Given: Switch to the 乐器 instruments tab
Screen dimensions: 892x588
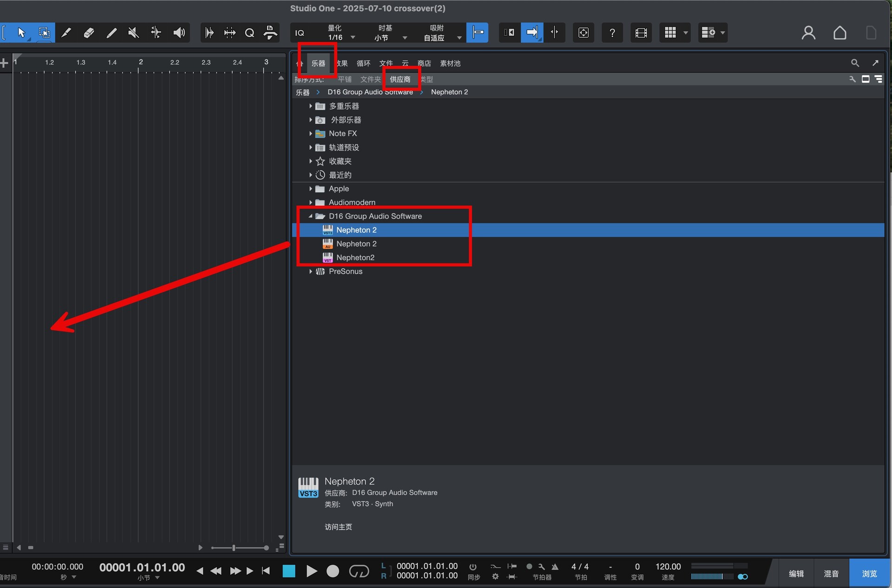Looking at the screenshot, I should click(318, 63).
